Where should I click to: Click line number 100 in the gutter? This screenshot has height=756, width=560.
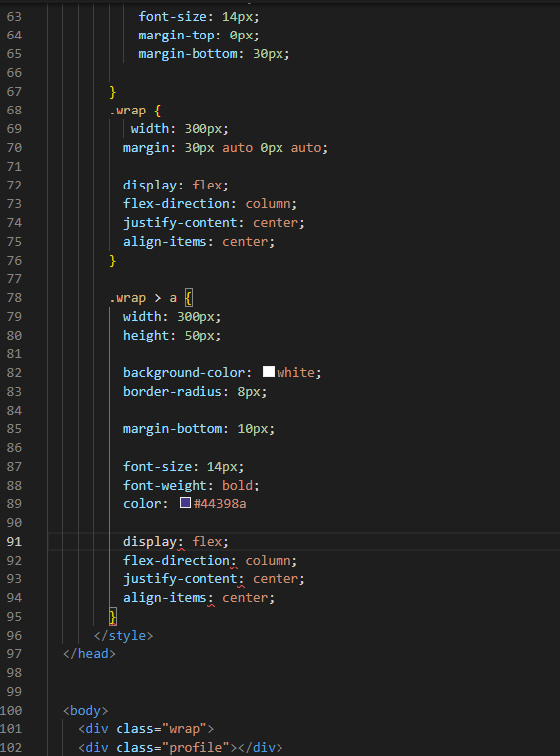11,711
